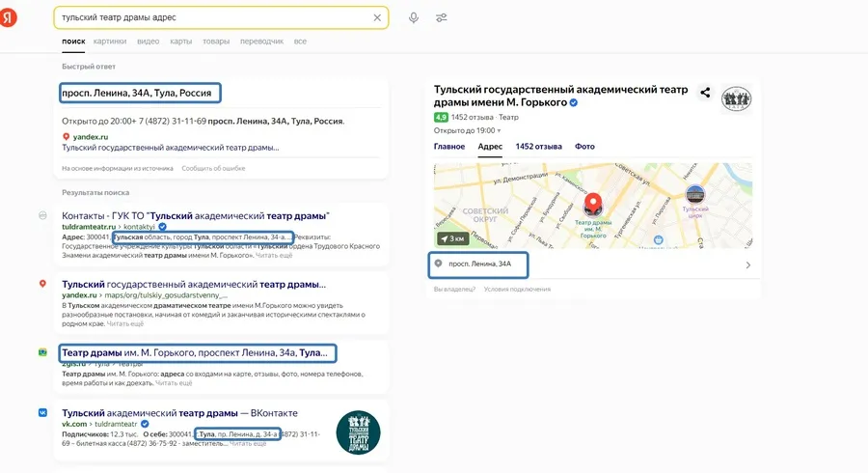Viewport: 868px width, 473px height.
Task: Open 'Тульский государственный академический театр драмы...' result
Action: pos(194,284)
